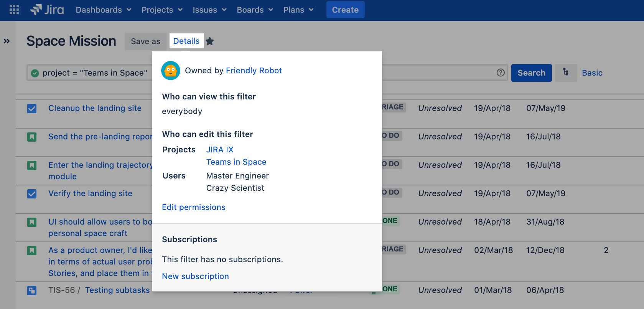The height and width of the screenshot is (309, 644).
Task: Open the Boards dropdown menu
Action: (255, 10)
